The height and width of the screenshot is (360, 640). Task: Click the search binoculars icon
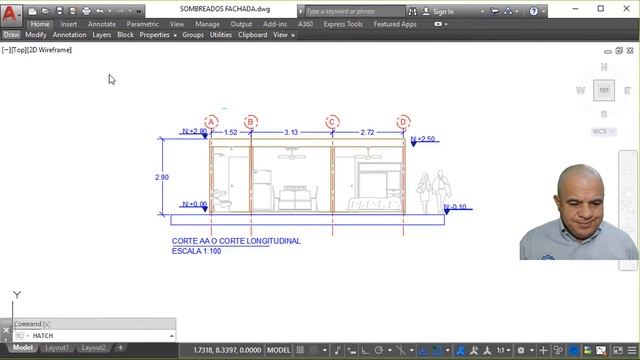pos(413,11)
